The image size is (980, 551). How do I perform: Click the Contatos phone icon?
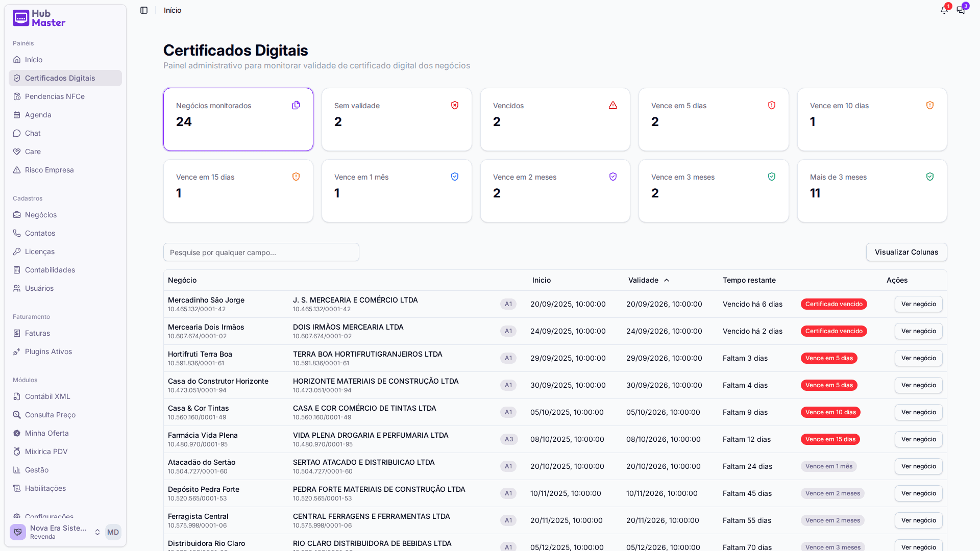(17, 233)
